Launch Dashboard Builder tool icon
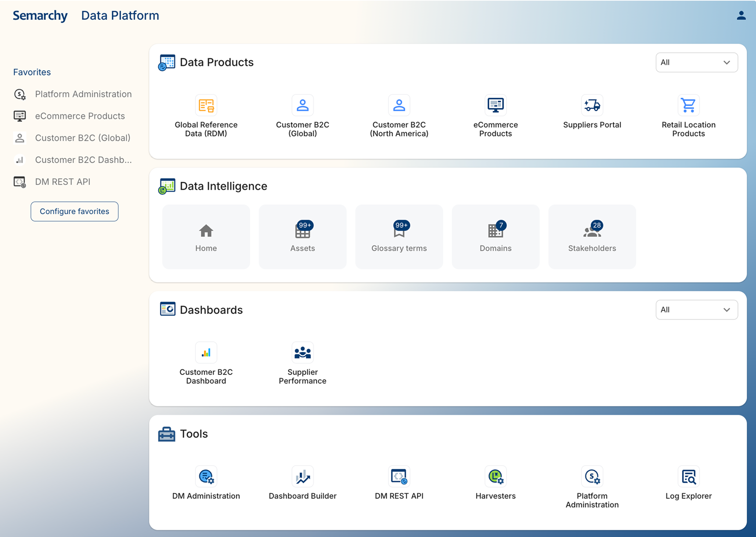The width and height of the screenshot is (756, 537). tap(302, 476)
